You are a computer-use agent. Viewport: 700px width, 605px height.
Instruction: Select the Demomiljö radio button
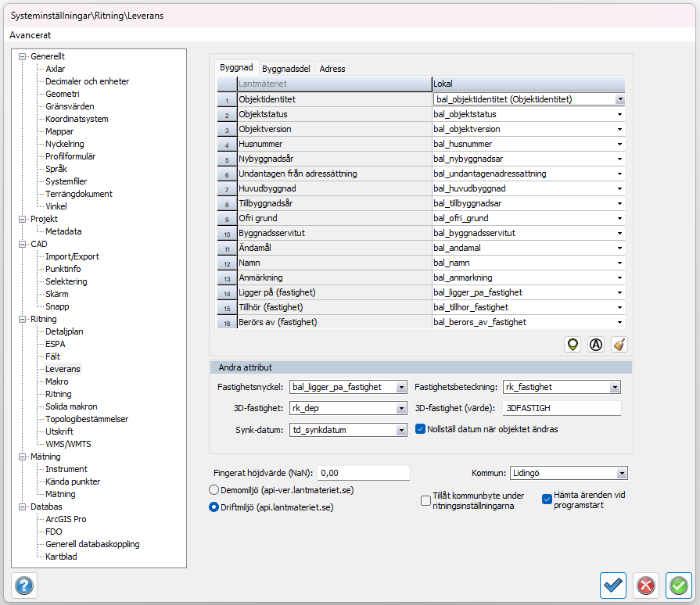214,489
